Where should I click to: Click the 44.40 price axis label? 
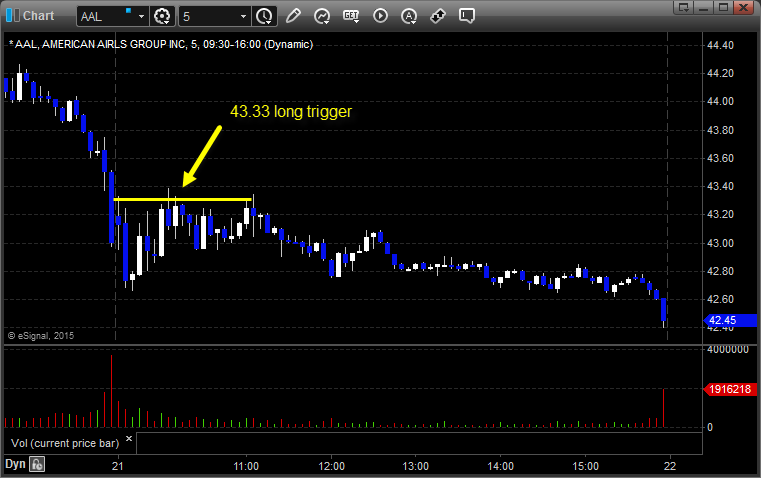point(721,45)
